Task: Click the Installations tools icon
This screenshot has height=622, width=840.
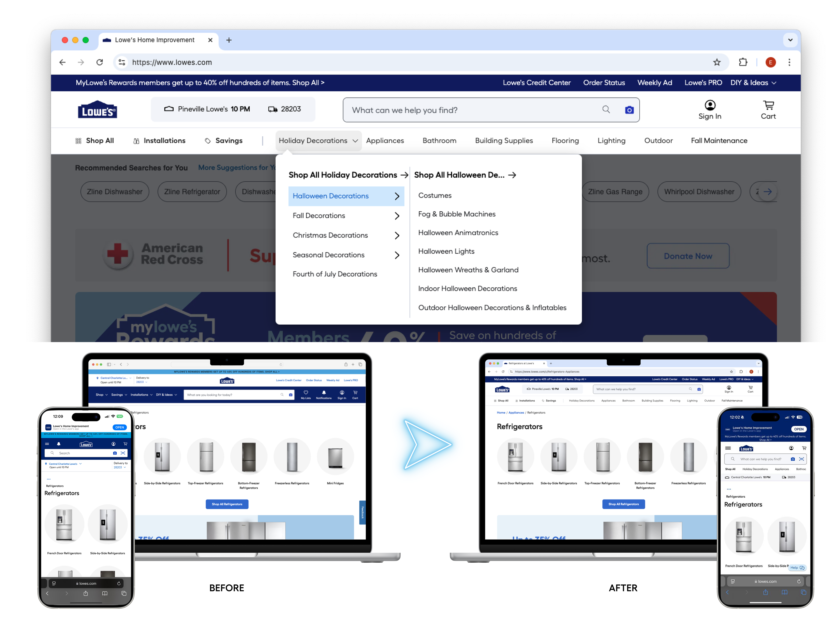Action: 136,141
